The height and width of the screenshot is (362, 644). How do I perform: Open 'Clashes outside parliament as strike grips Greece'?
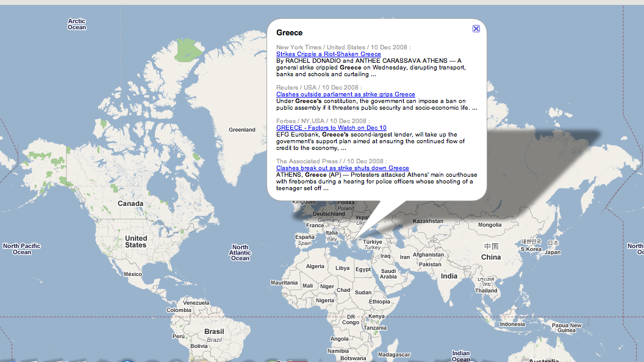[x=345, y=94]
